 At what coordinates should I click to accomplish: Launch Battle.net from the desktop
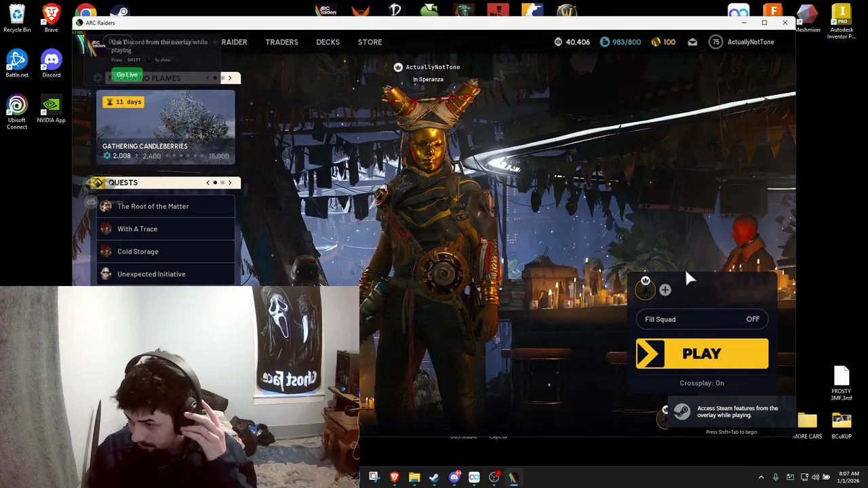(17, 64)
